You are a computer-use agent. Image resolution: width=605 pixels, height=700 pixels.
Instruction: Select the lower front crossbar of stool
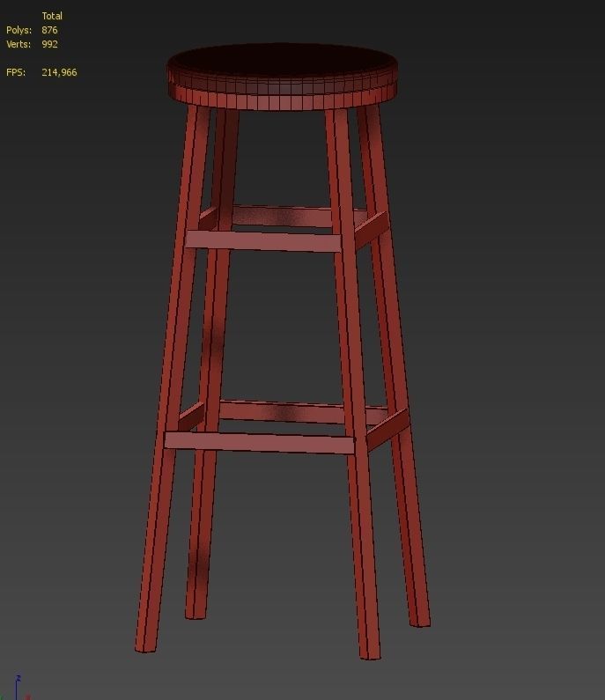tap(260, 442)
